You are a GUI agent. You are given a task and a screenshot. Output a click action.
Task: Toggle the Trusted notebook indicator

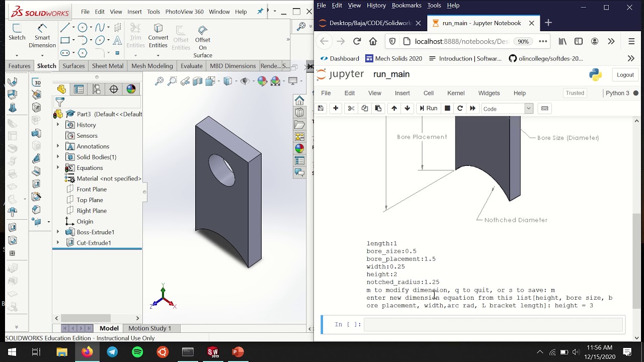[x=575, y=93]
